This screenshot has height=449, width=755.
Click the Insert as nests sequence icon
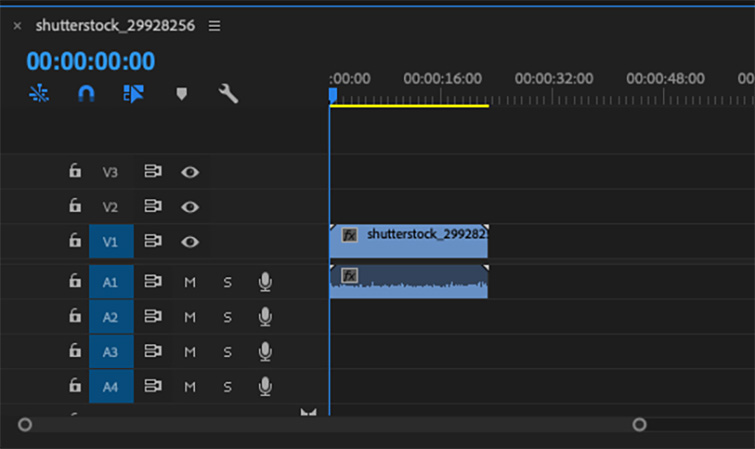pos(39,94)
